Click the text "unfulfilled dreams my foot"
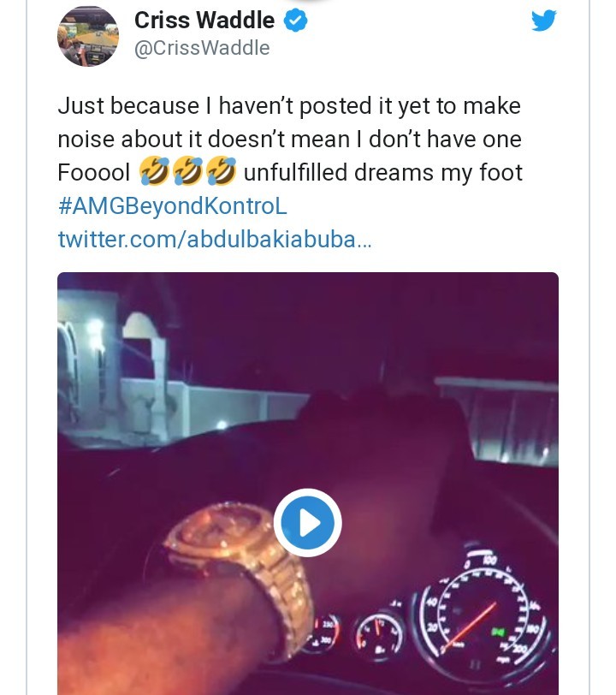616x695 pixels. click(382, 172)
